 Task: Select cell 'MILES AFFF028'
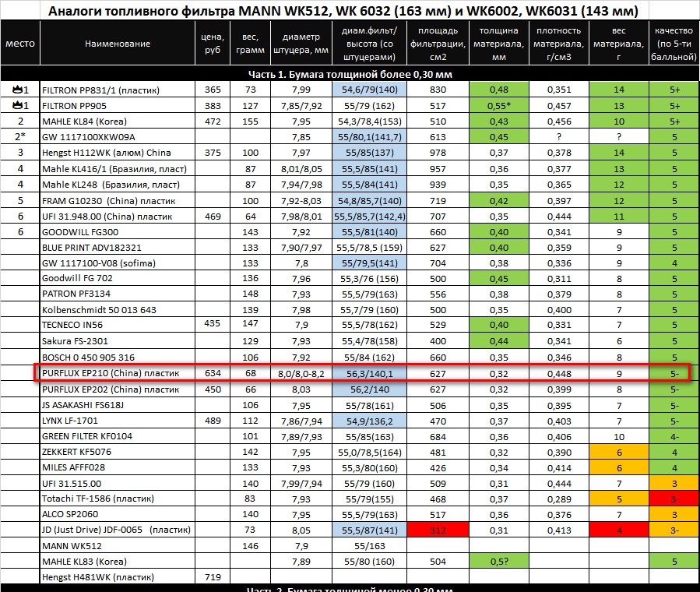118,467
